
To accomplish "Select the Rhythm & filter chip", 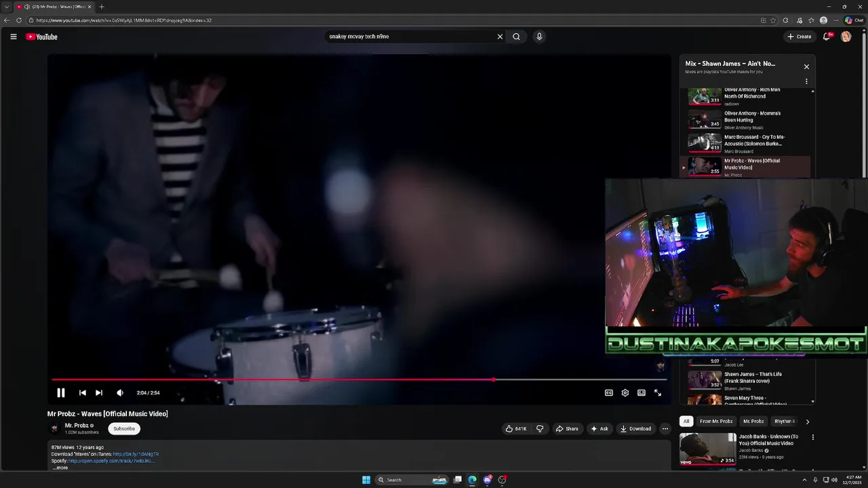I will click(x=784, y=421).
